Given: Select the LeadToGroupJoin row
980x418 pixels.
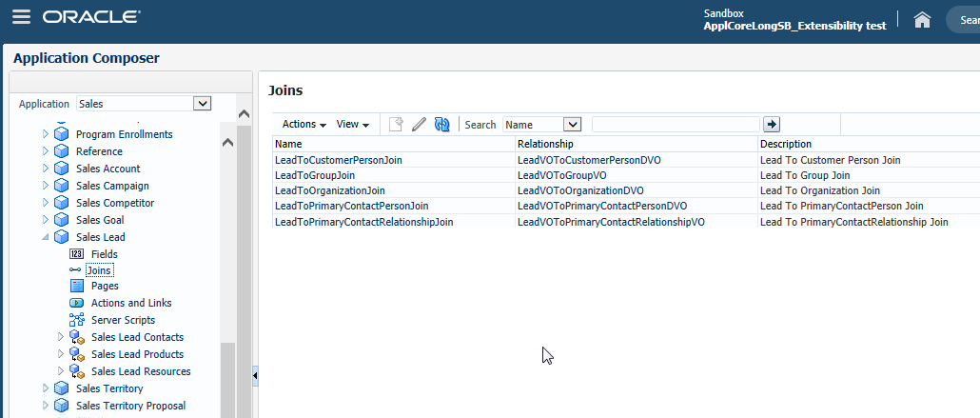Looking at the screenshot, I should tap(315, 175).
